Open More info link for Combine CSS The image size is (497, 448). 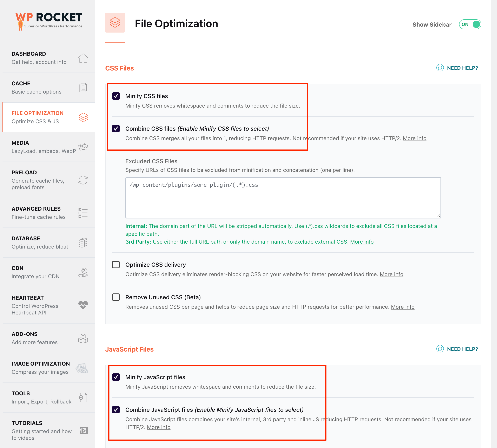[x=415, y=138]
